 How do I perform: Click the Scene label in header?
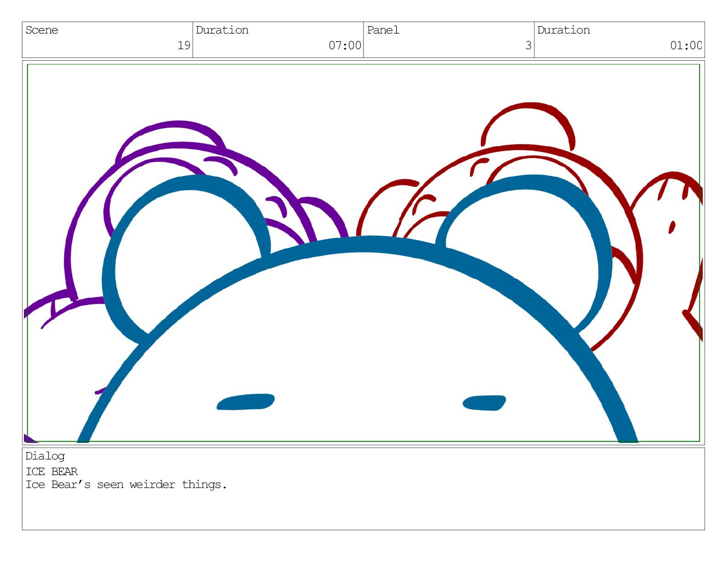pos(42,30)
